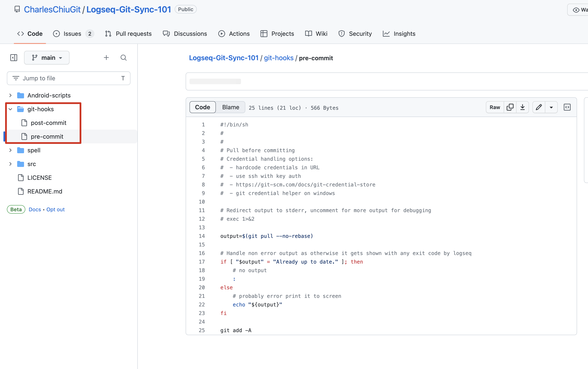The height and width of the screenshot is (369, 588).
Task: Download the pre-commit file
Action: 523,107
